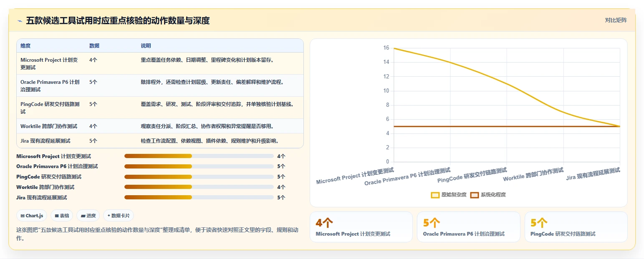Select the 数据卡片 tag chip
Screen dimensions: 644x259
(x=119, y=216)
